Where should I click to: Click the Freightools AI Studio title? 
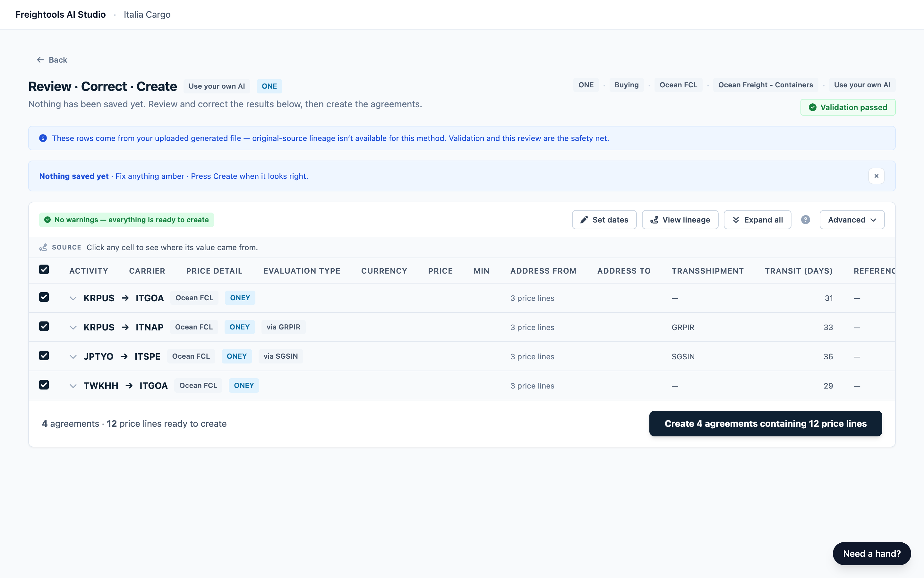60,14
